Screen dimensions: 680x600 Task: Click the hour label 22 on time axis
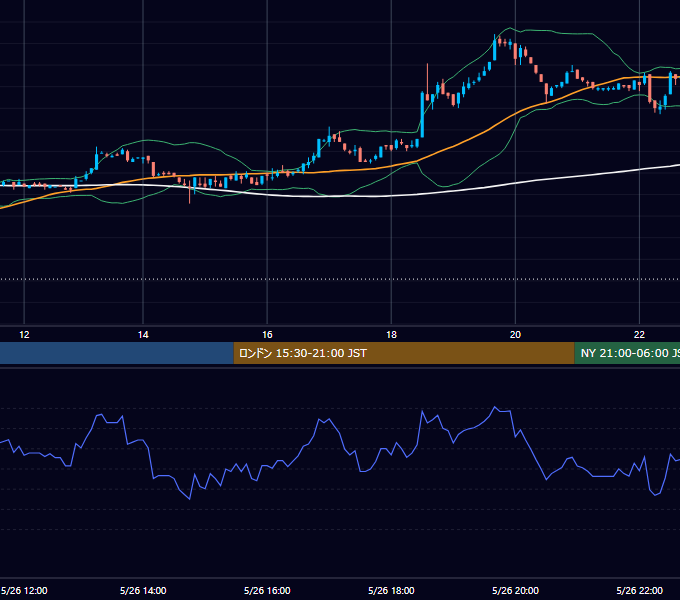point(639,335)
